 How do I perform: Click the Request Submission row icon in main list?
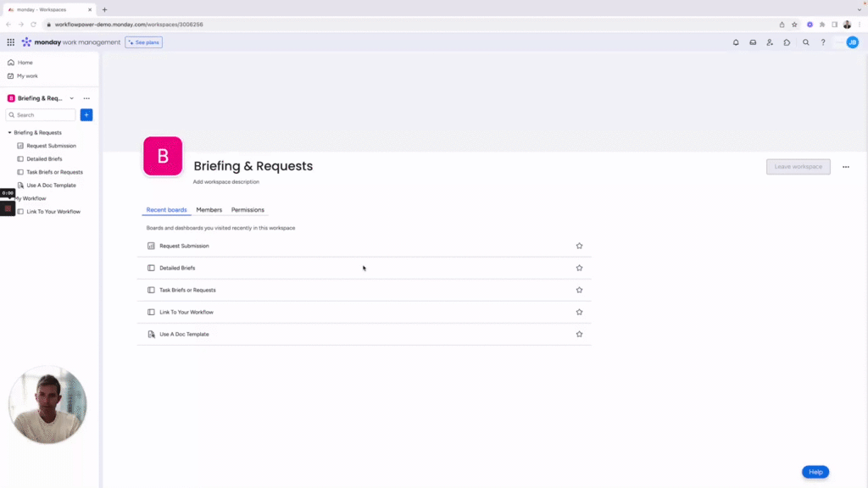pos(151,246)
